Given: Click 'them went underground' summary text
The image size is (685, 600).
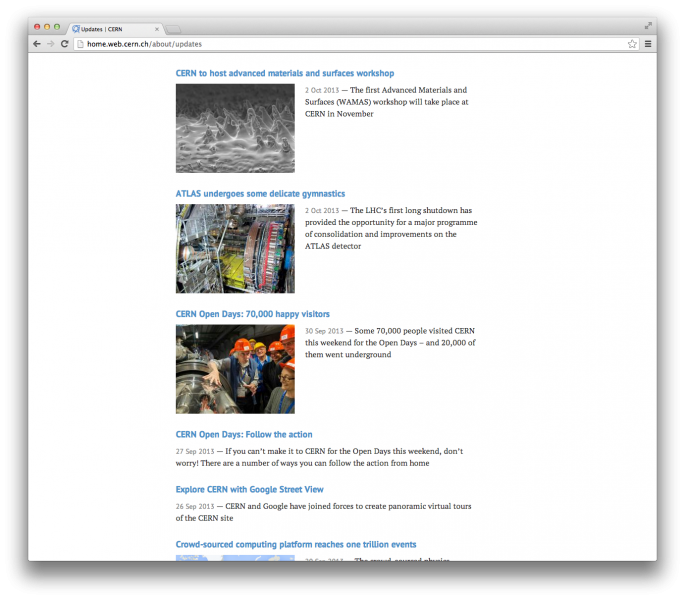Looking at the screenshot, I should coord(348,354).
